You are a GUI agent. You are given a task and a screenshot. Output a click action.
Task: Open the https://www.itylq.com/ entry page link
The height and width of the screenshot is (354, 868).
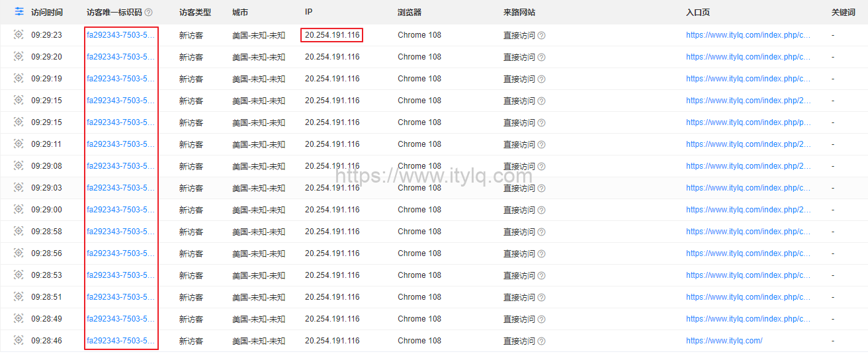coord(724,341)
